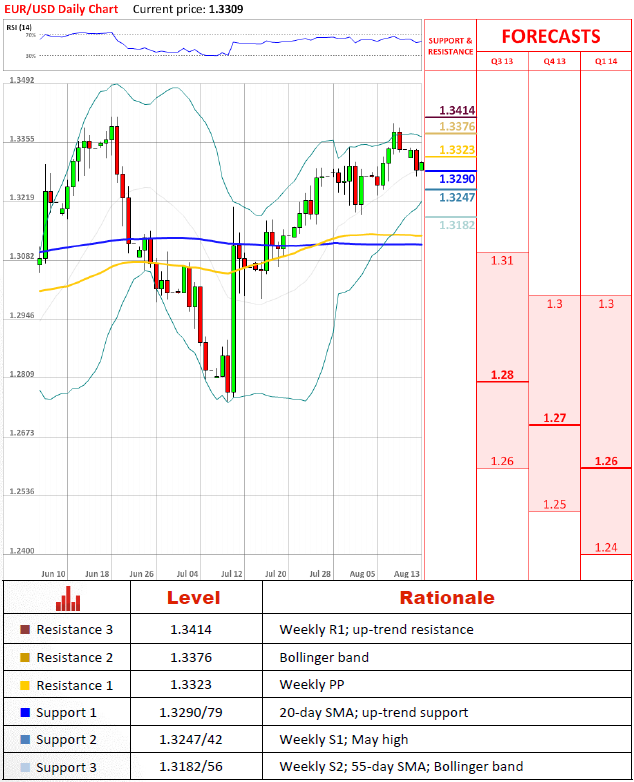Click the 'Resistance 3' row label

click(74, 630)
